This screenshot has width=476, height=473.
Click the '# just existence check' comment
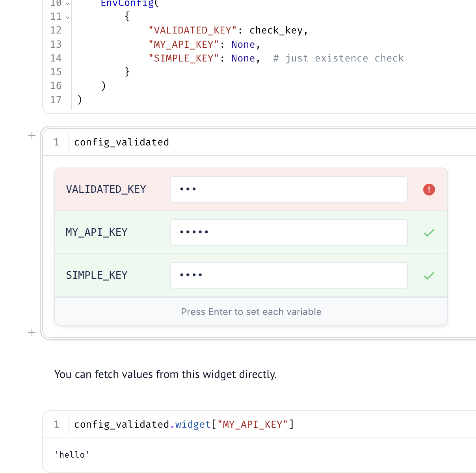point(338,58)
